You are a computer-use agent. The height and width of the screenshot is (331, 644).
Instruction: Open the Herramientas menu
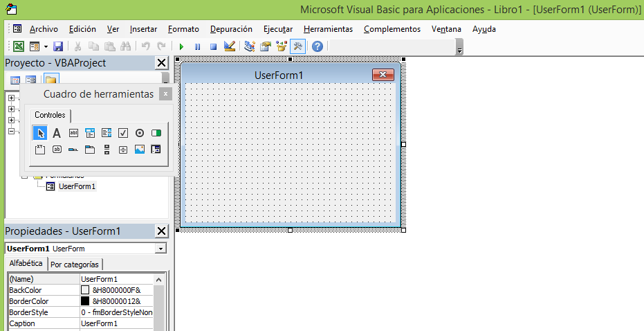(328, 29)
